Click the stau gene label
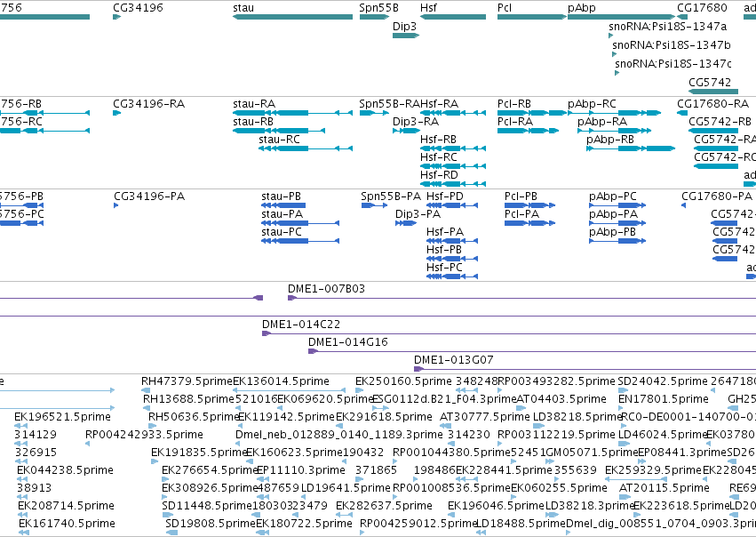The height and width of the screenshot is (537, 756). tap(243, 8)
